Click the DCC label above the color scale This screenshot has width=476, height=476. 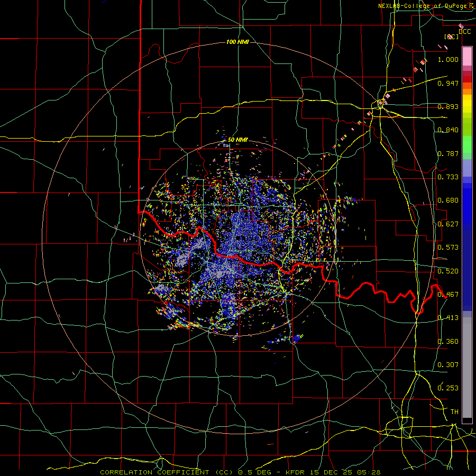pyautogui.click(x=464, y=32)
